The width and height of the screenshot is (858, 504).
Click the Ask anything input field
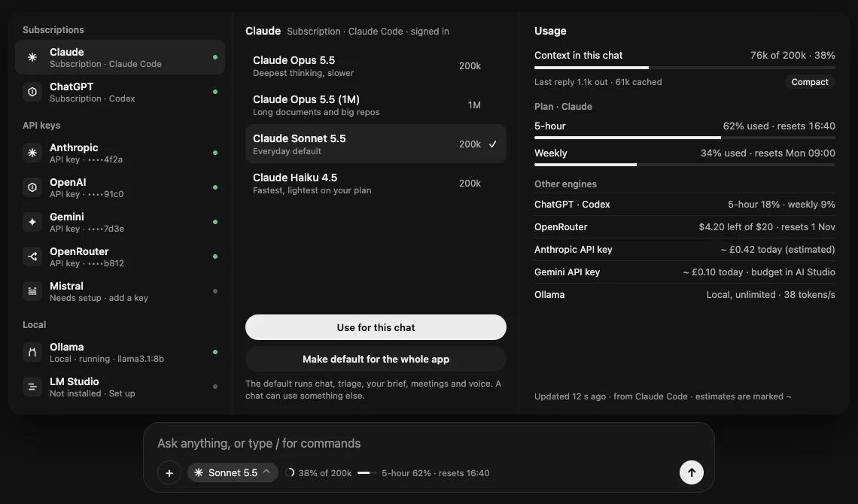[x=428, y=443]
